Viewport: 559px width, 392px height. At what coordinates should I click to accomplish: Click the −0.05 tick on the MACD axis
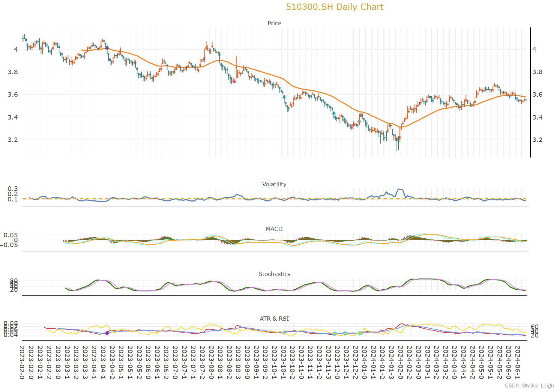click(9, 245)
